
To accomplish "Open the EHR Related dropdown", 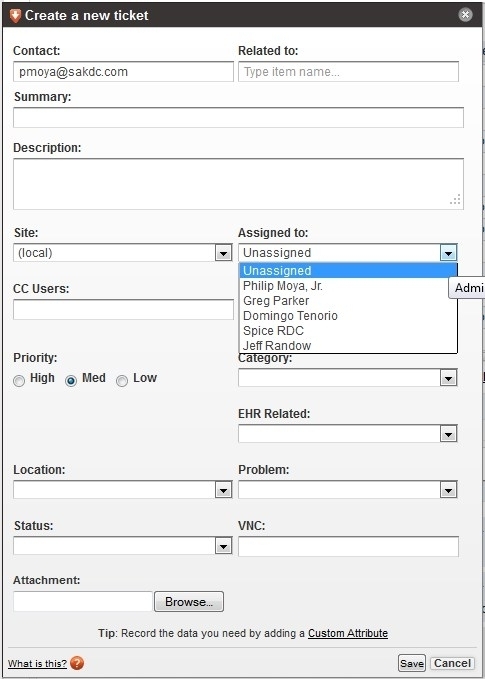I will pyautogui.click(x=449, y=434).
